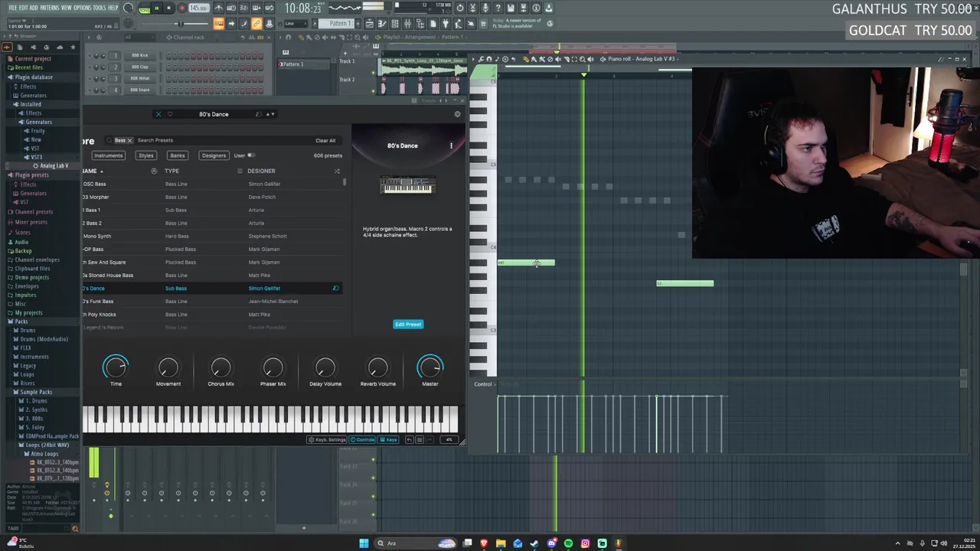
Task: Click the speaker playback icon in Piano roll toolbar
Action: 590,59
